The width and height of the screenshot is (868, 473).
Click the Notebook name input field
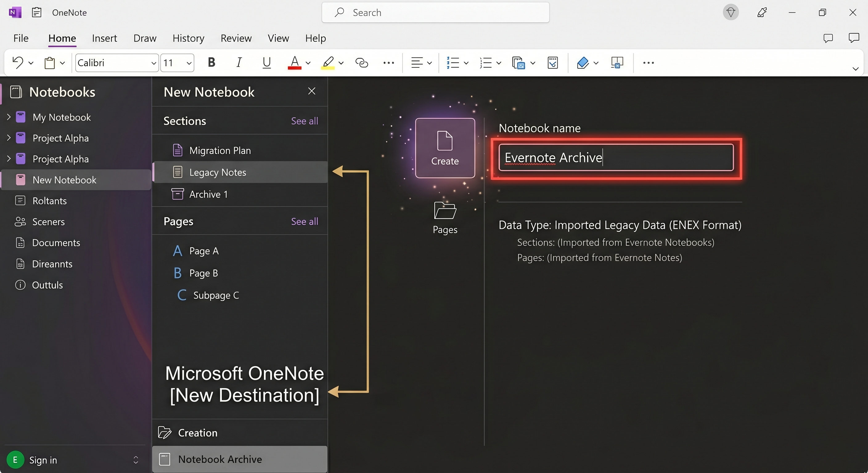tap(616, 158)
